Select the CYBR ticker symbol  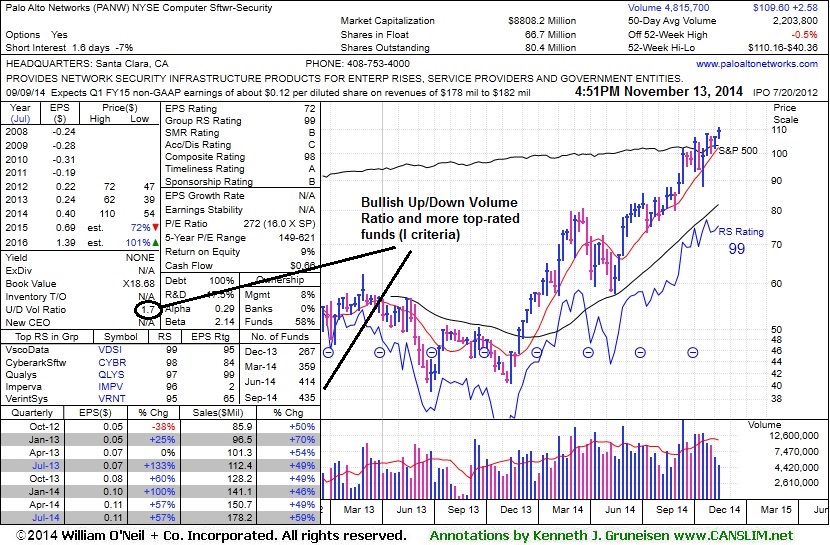[x=112, y=362]
